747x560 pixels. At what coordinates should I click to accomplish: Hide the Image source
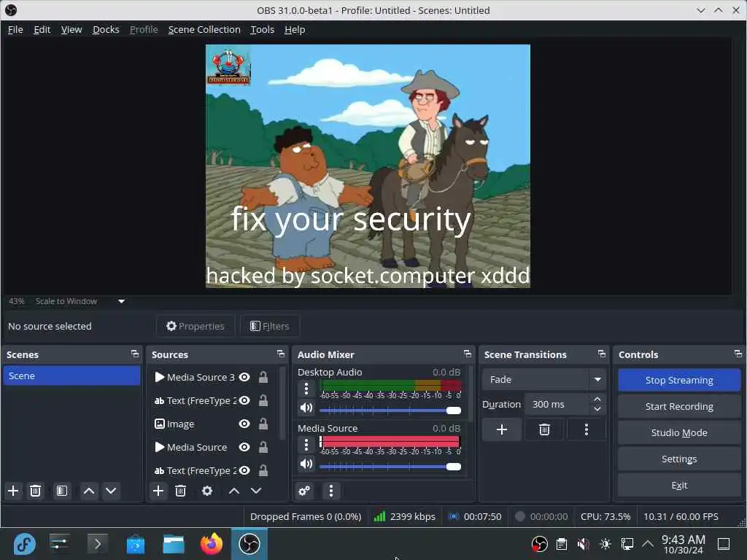coord(244,424)
